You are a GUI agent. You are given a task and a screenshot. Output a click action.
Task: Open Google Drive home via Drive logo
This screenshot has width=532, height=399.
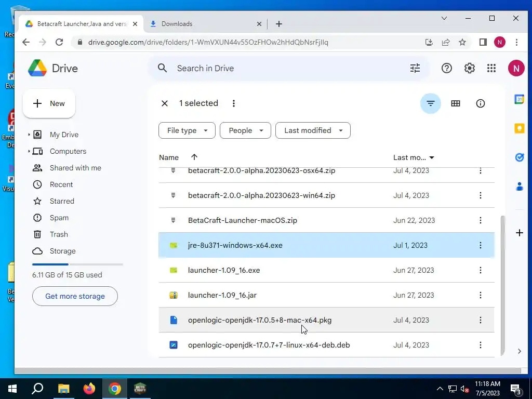tap(53, 68)
